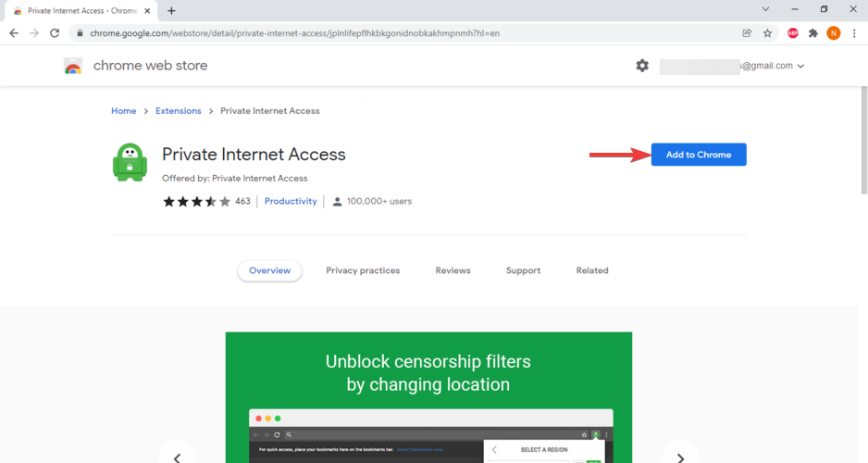Image resolution: width=868 pixels, height=463 pixels.
Task: Click the Chrome profile avatar N
Action: click(x=834, y=32)
